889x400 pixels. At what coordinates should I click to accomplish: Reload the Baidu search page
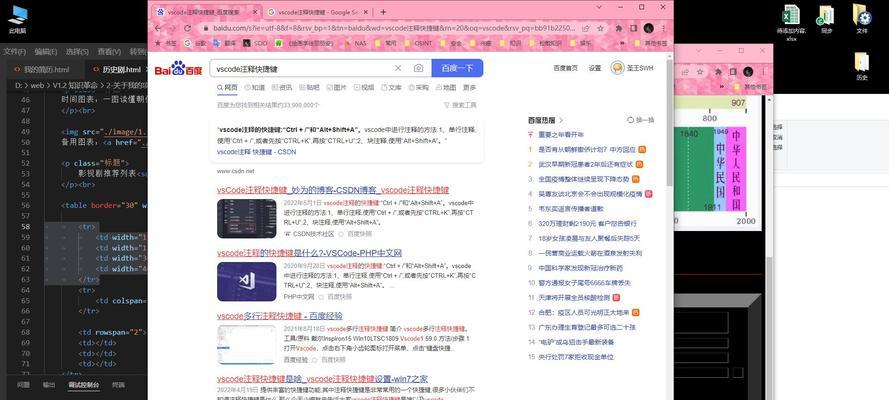click(x=188, y=28)
